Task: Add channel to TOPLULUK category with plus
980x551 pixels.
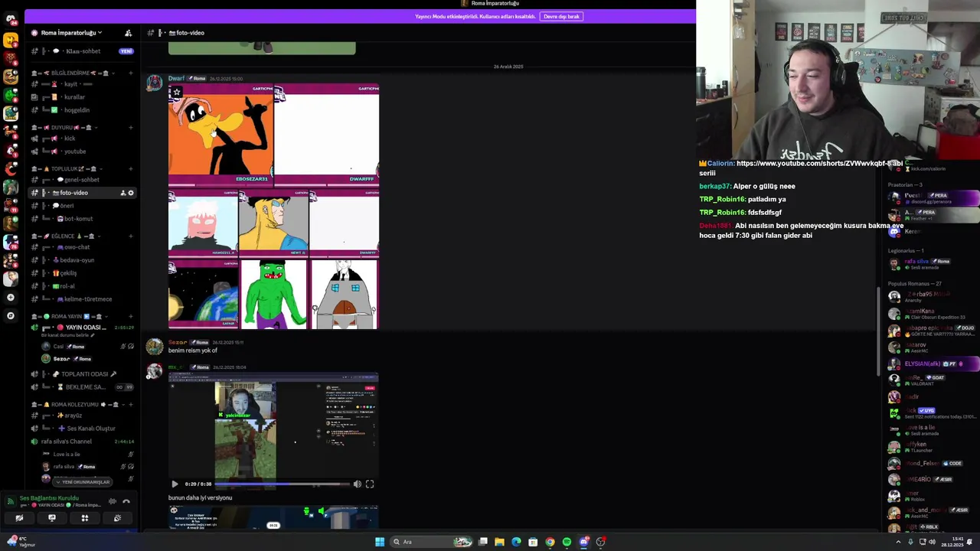Action: pos(131,169)
